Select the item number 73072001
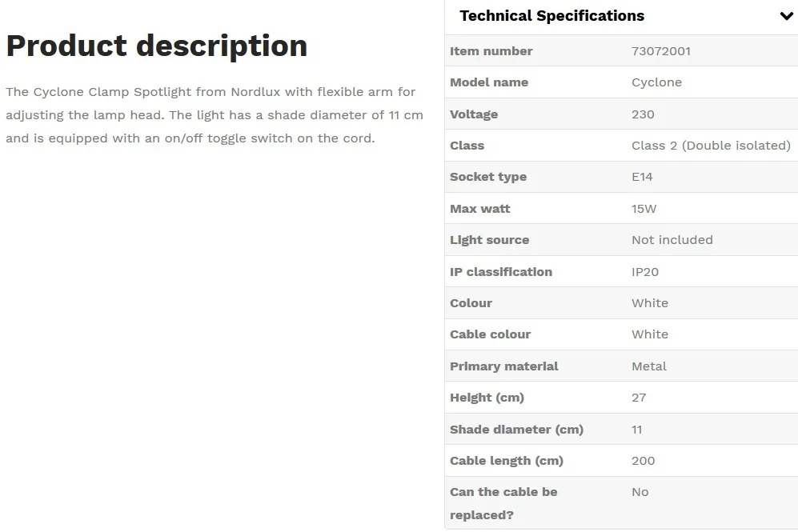798x532 pixels. pos(661,51)
